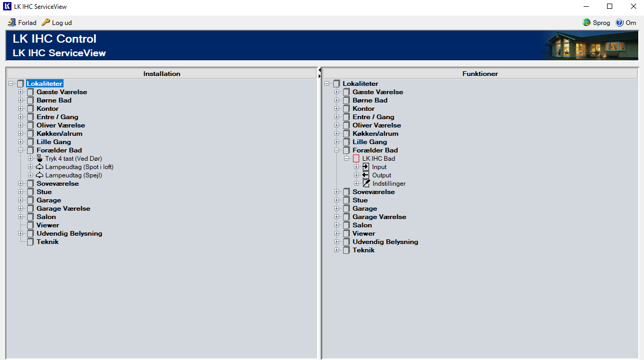Click the Input arrow icon in Funktioner

366,167
